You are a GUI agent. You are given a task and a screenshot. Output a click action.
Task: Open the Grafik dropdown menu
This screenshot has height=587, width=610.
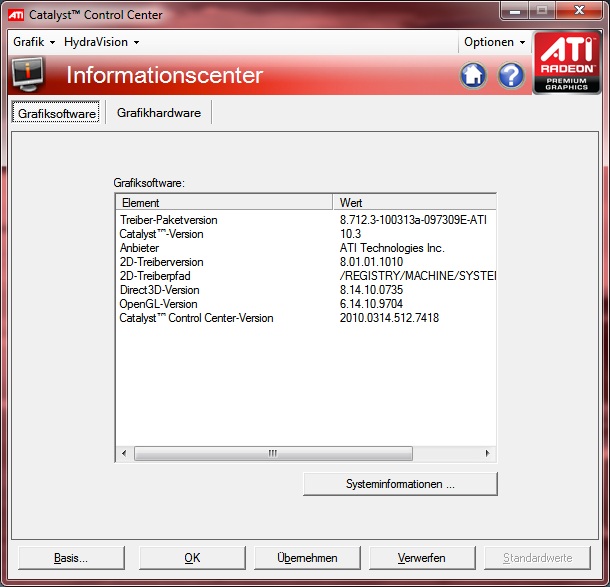(34, 42)
